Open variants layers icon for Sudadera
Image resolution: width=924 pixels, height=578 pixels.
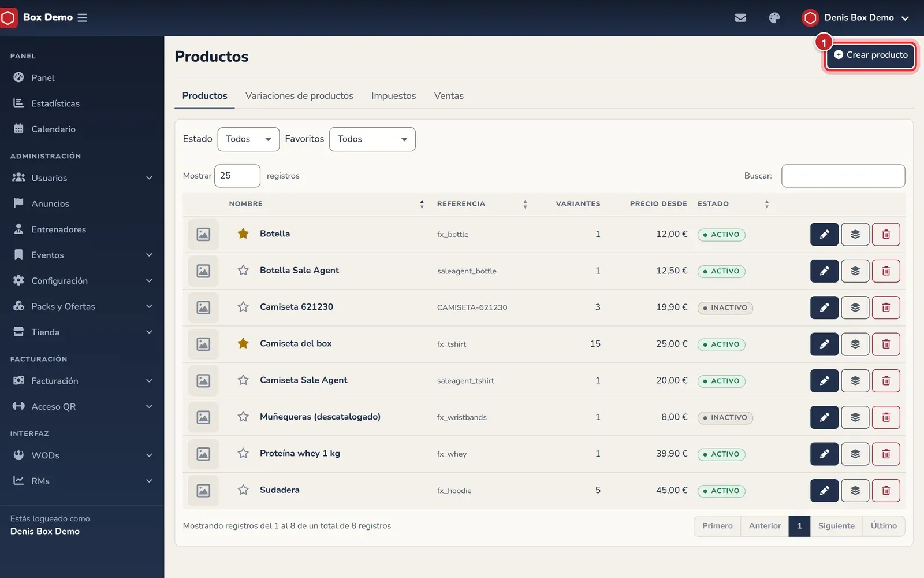click(x=855, y=491)
